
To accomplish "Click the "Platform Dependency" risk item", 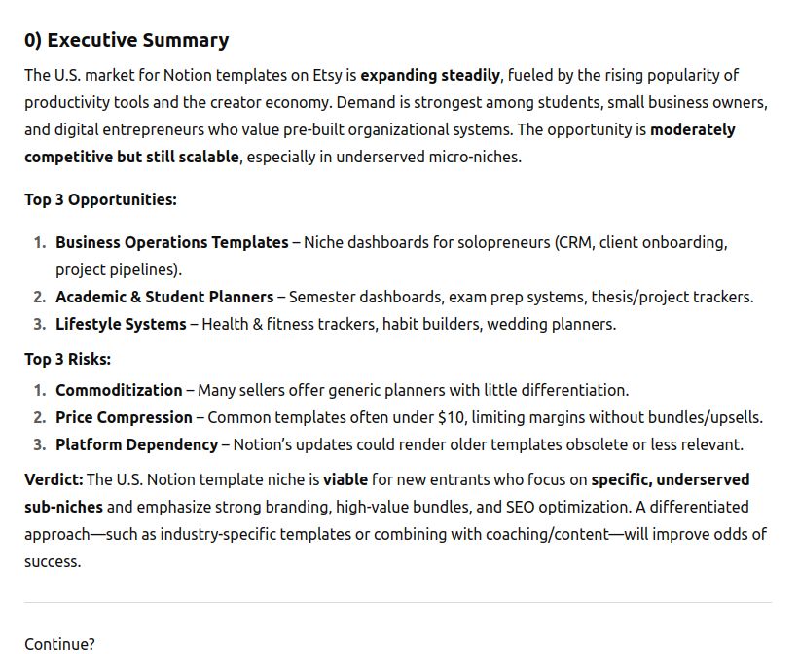I will click(x=136, y=444).
